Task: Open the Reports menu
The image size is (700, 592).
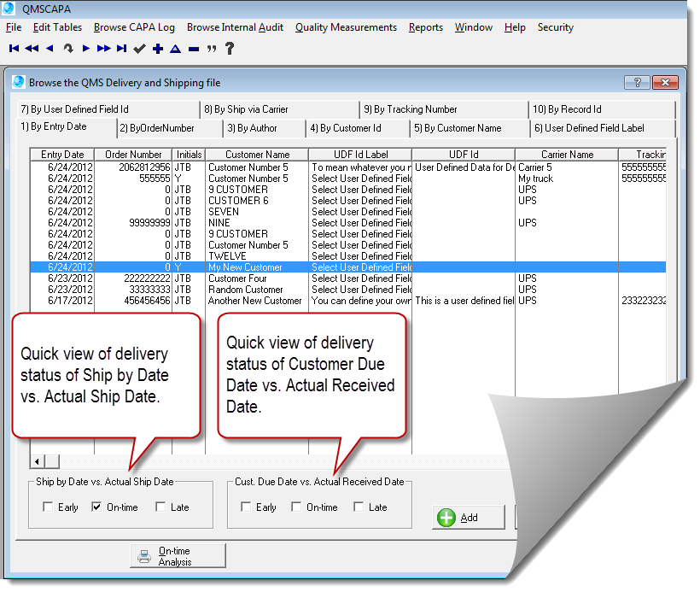Action: [x=425, y=27]
